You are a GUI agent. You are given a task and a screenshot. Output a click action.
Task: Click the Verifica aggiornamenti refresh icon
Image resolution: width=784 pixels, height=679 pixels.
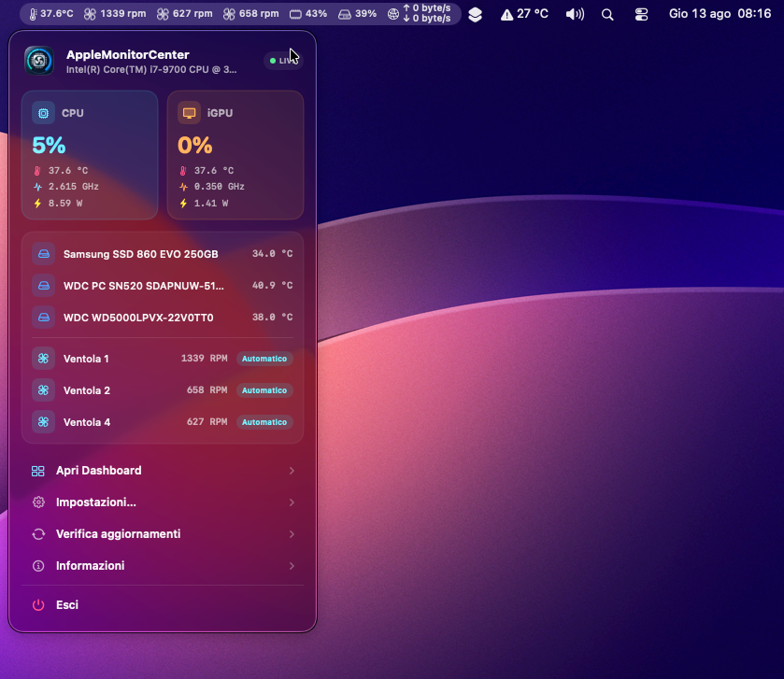[38, 534]
